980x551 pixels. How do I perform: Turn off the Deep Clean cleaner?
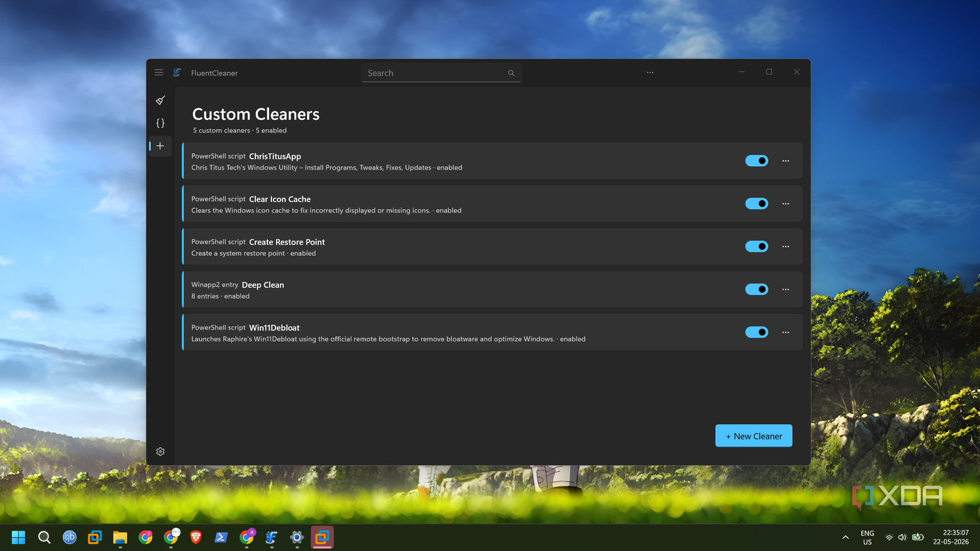click(x=757, y=289)
